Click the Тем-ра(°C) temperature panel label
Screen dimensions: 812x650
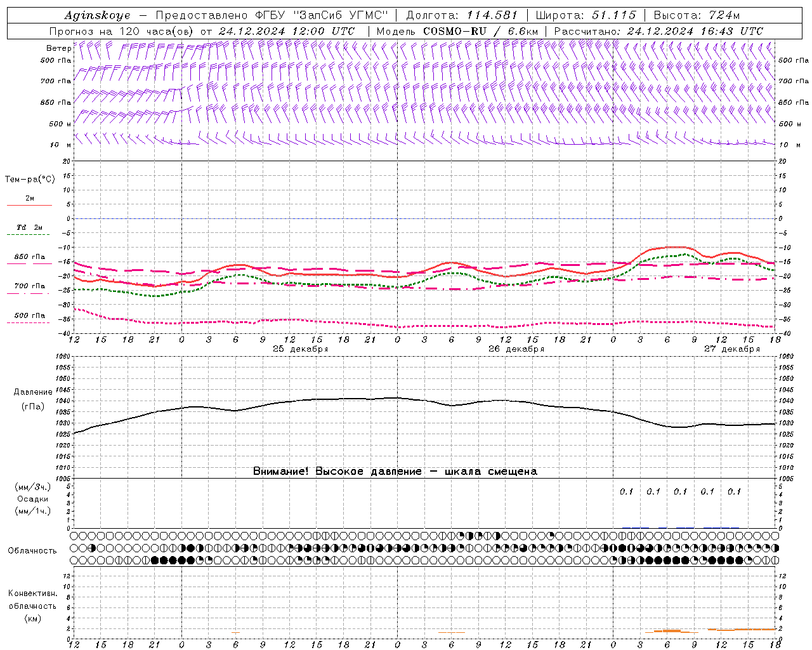click(x=30, y=180)
